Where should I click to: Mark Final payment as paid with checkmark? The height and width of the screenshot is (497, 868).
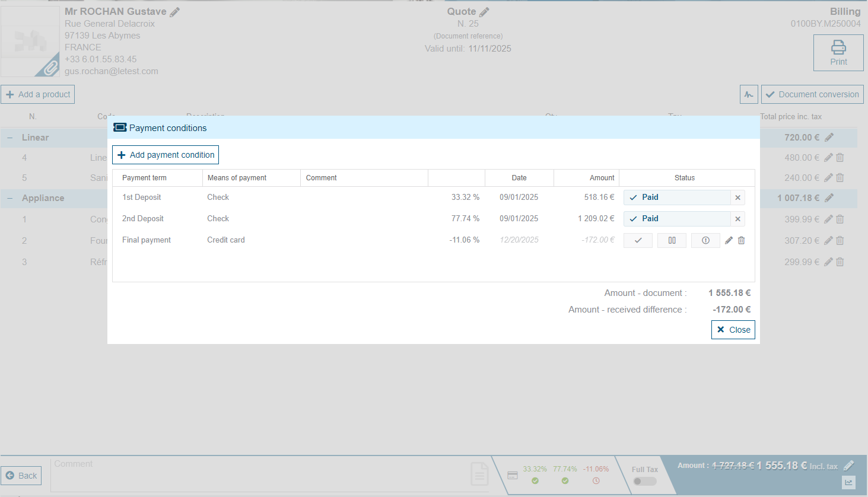click(x=638, y=240)
